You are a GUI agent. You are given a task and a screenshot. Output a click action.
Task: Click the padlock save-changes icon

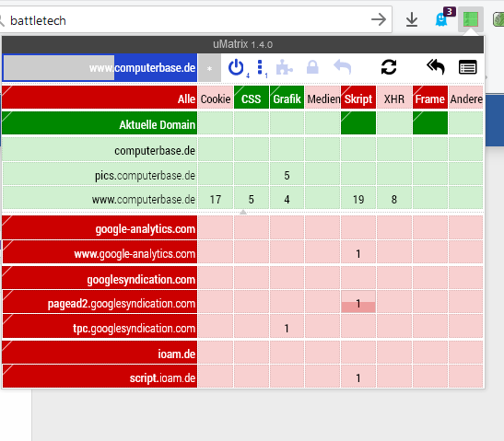(312, 68)
